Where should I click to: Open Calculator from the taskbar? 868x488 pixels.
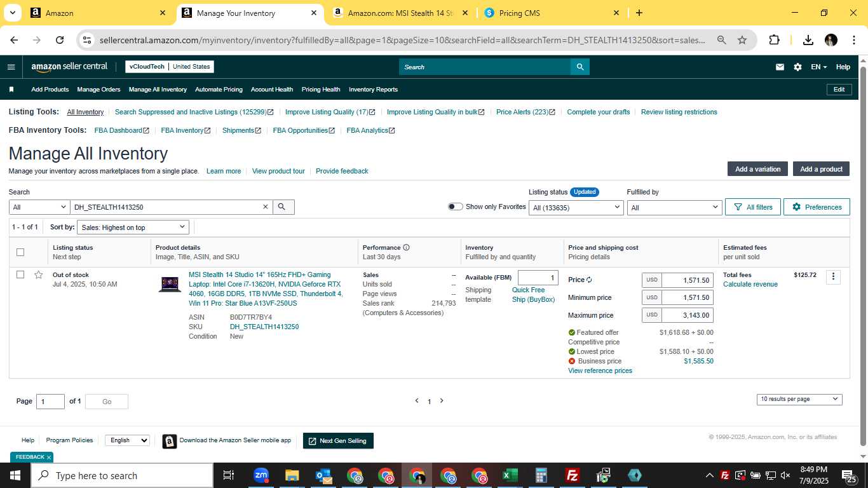(x=541, y=475)
